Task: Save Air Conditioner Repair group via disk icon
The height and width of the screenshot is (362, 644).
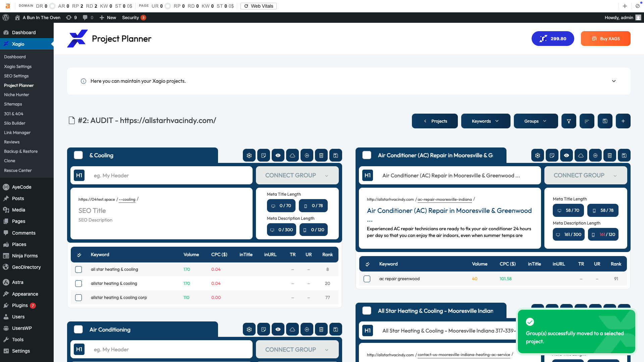Action: point(624,156)
